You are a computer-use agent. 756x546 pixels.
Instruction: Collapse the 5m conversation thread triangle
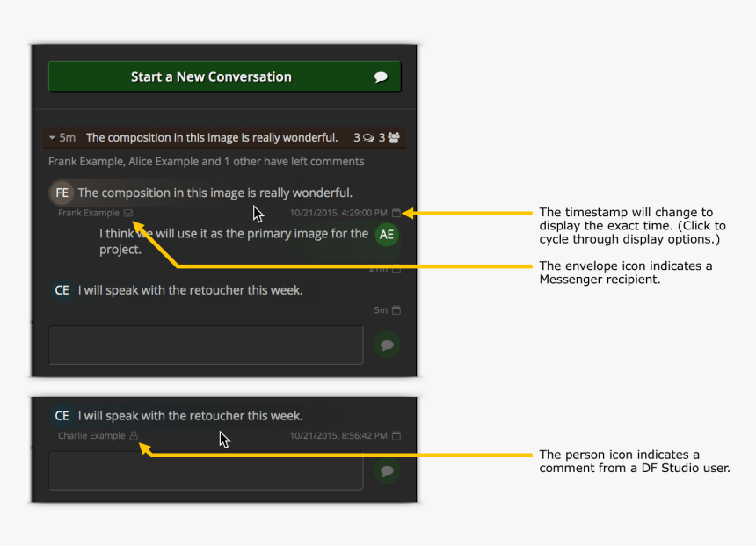pyautogui.click(x=52, y=138)
